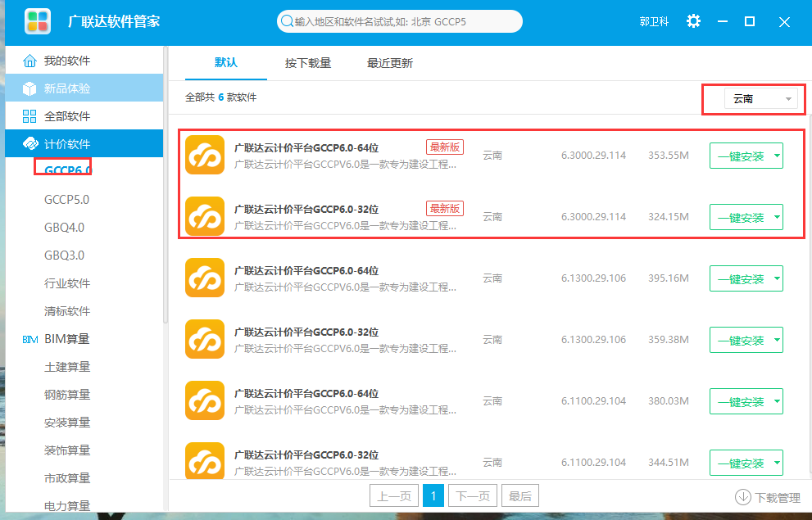
Task: Expand install options arrow for 324.15M package
Action: [x=777, y=217]
